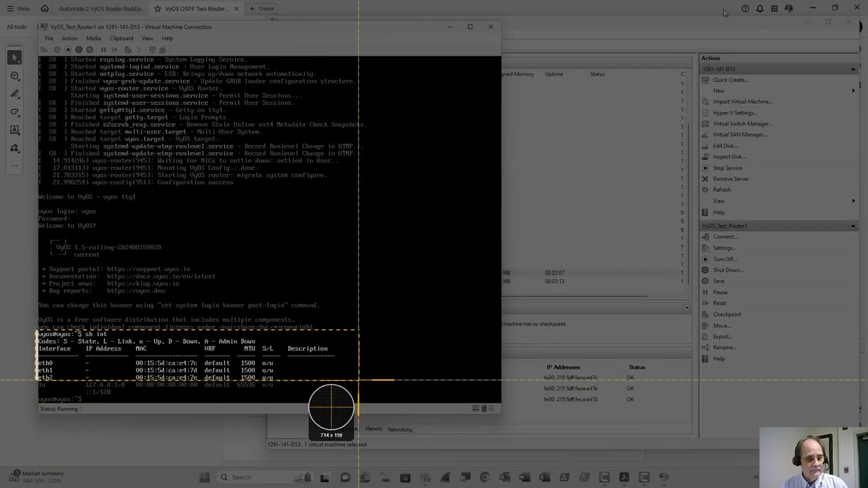This screenshot has width=868, height=488.
Task: Open the Clipboard menu
Action: [x=121, y=38]
